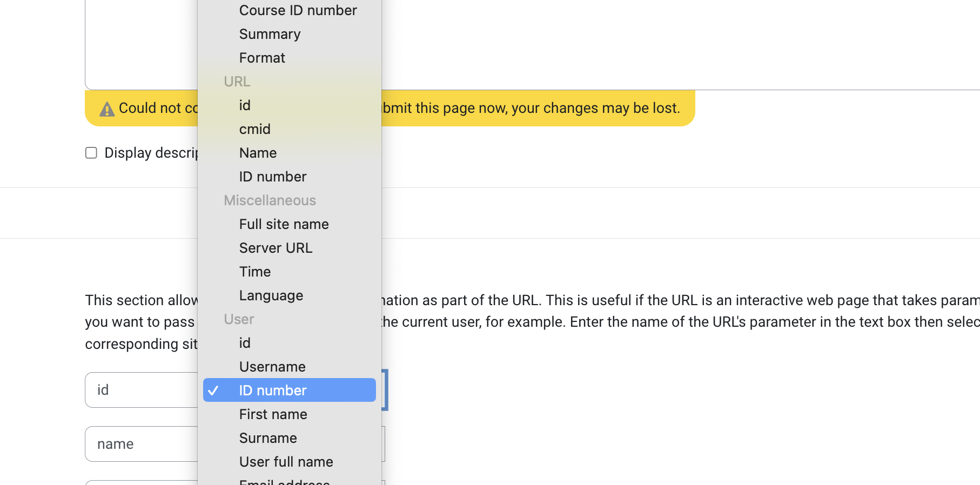Pick the Format option

pyautogui.click(x=262, y=58)
